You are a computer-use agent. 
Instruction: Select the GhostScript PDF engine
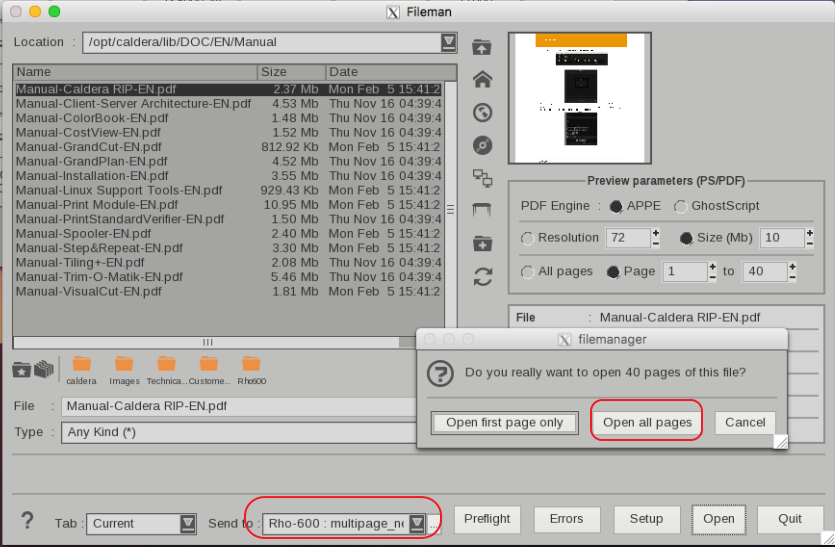pyautogui.click(x=681, y=207)
